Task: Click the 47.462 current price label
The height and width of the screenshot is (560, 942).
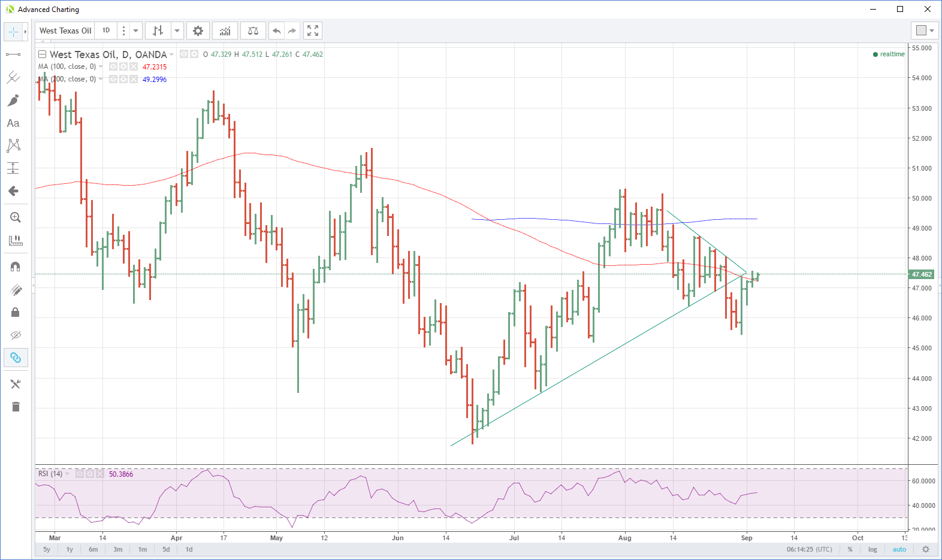Action: click(x=922, y=274)
